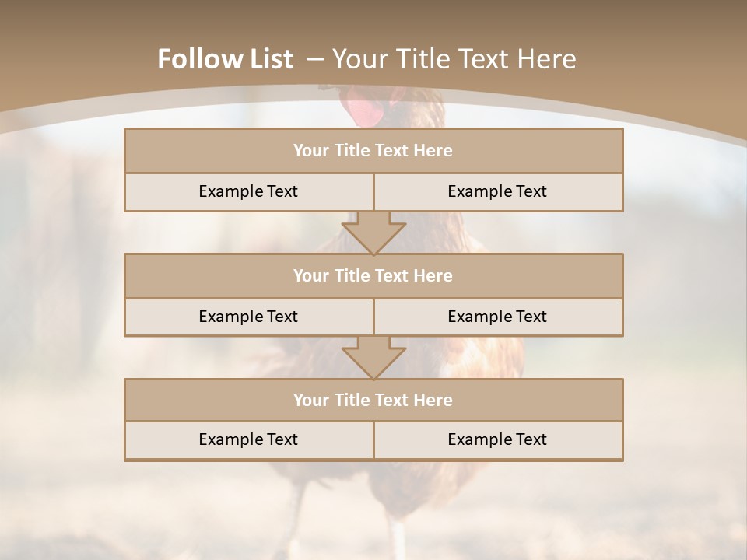
Task: Click first block's left Example Text cell
Action: tap(249, 192)
